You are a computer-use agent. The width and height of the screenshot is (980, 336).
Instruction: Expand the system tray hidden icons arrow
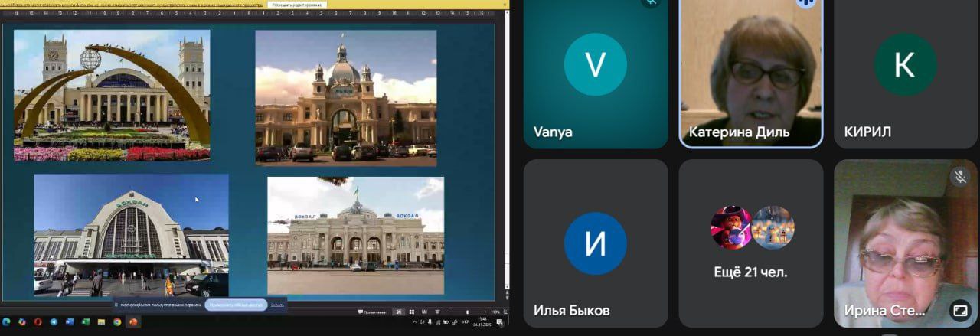(x=414, y=321)
